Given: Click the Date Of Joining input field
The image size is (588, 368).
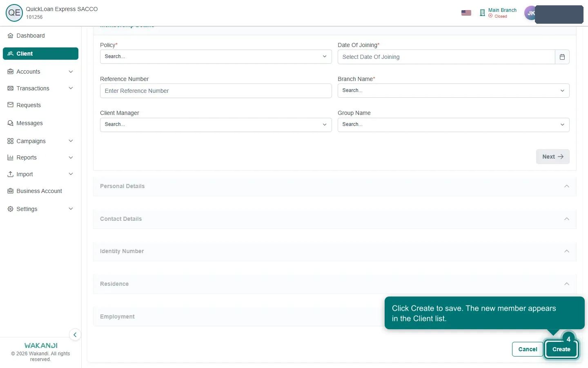Looking at the screenshot, I should pos(446,57).
